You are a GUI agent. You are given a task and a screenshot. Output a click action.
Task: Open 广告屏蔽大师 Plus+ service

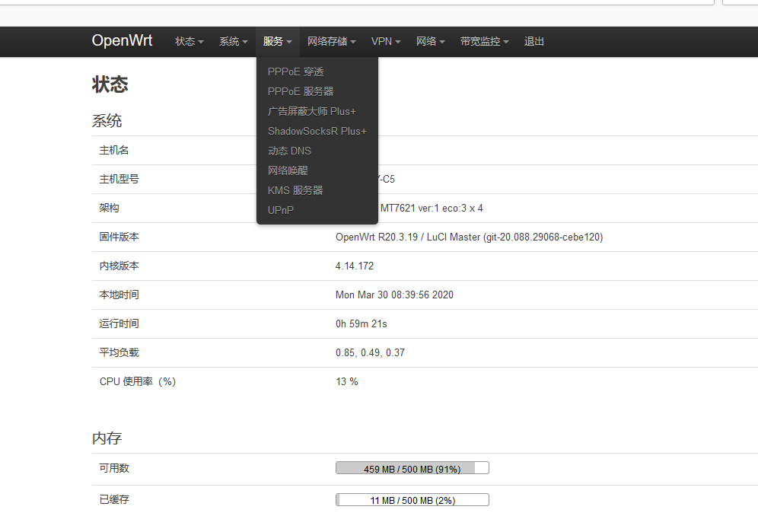click(317, 111)
